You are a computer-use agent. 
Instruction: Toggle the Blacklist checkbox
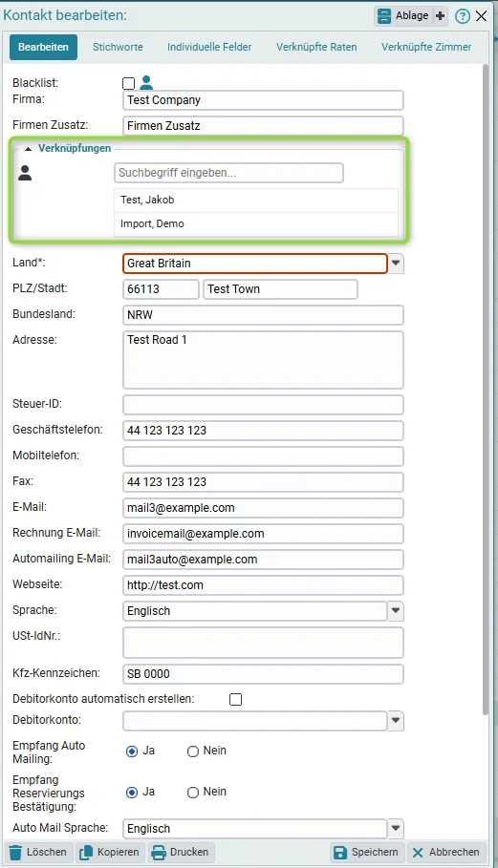coord(128,84)
